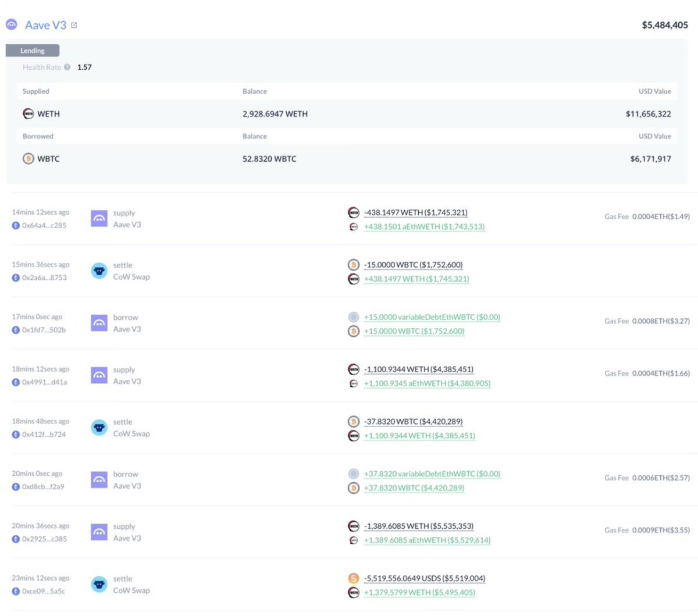Click the -438.1497 WETH amount
The image size is (698, 616).
416,212
